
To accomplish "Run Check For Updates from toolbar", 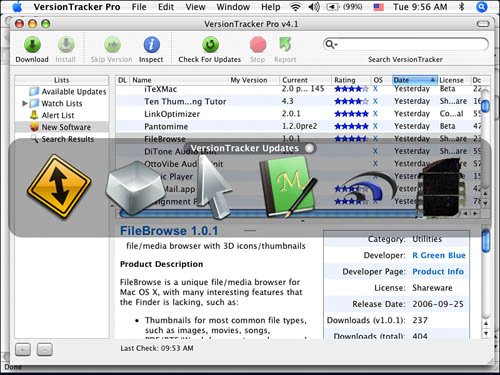I will 210,45.
